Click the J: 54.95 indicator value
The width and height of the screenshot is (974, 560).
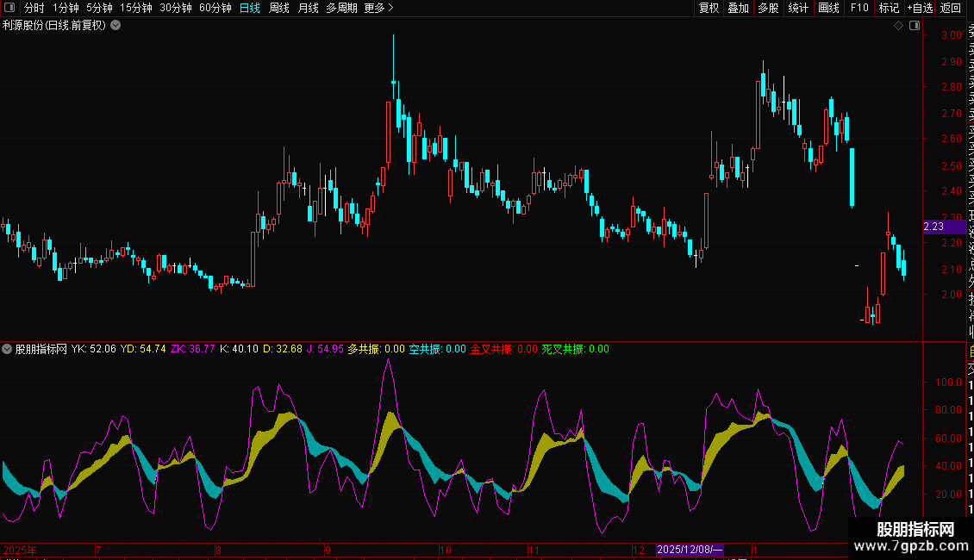pyautogui.click(x=325, y=349)
